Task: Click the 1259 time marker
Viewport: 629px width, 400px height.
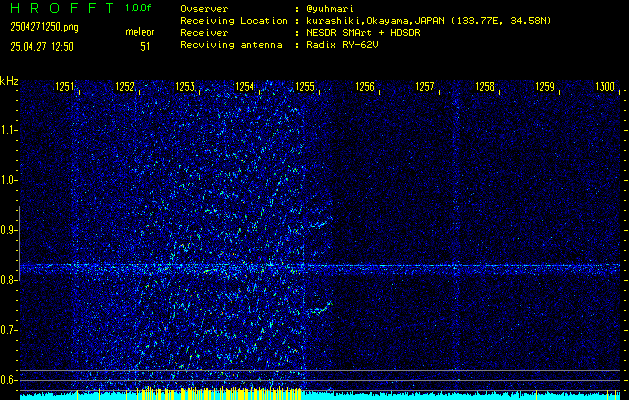Action: tap(545, 87)
